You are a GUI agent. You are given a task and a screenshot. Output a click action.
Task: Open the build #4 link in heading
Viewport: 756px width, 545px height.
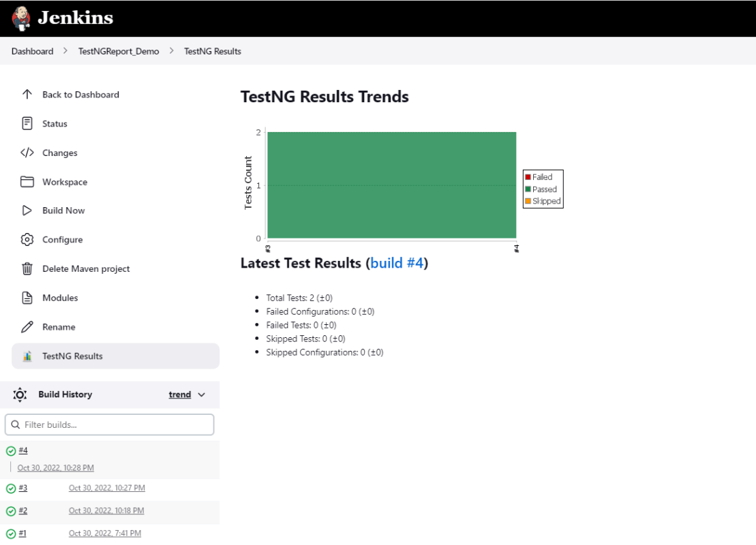397,263
